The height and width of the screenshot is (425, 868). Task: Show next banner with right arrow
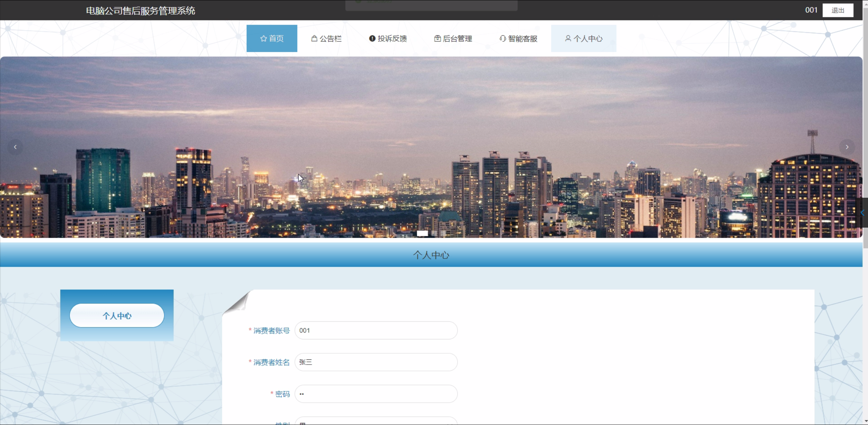[847, 147]
